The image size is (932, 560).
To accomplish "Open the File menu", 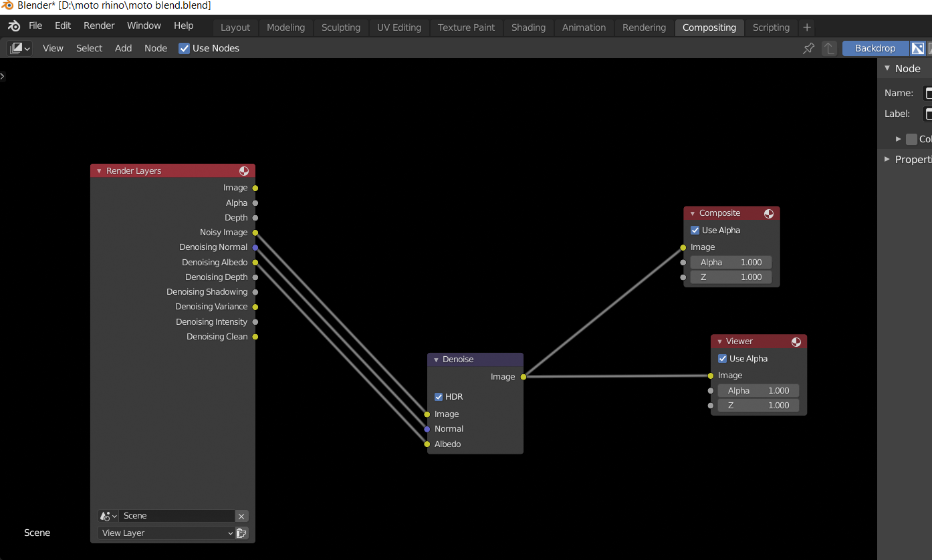I will 35,26.
